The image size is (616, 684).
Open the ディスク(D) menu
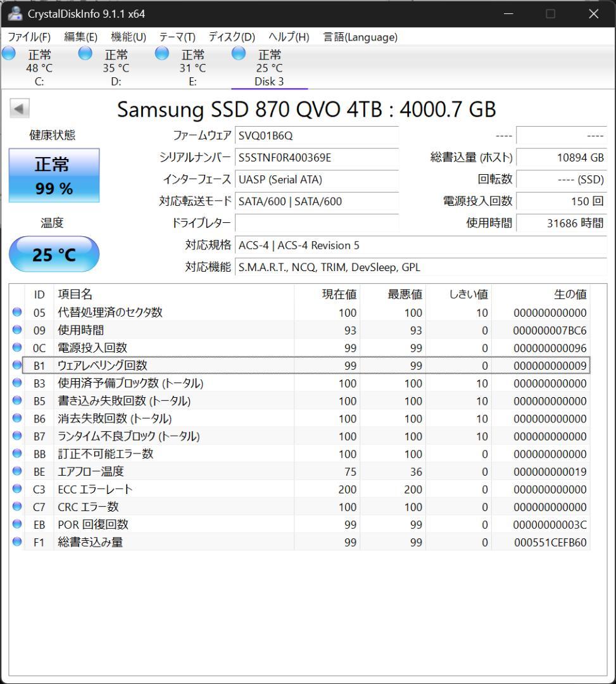tap(232, 37)
